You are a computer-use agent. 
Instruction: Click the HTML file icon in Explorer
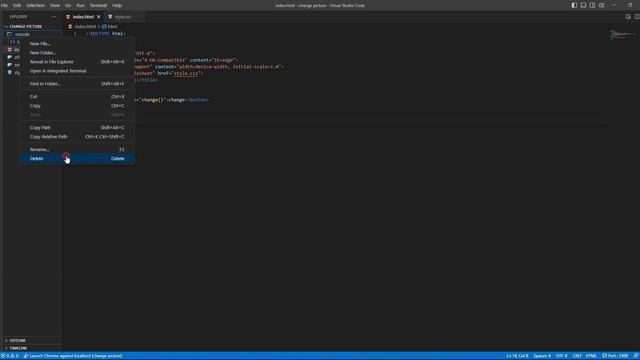(x=10, y=49)
